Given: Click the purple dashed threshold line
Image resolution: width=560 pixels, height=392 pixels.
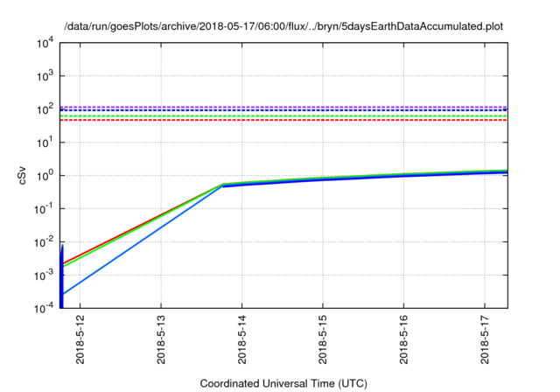Looking at the screenshot, I should pos(283,107).
